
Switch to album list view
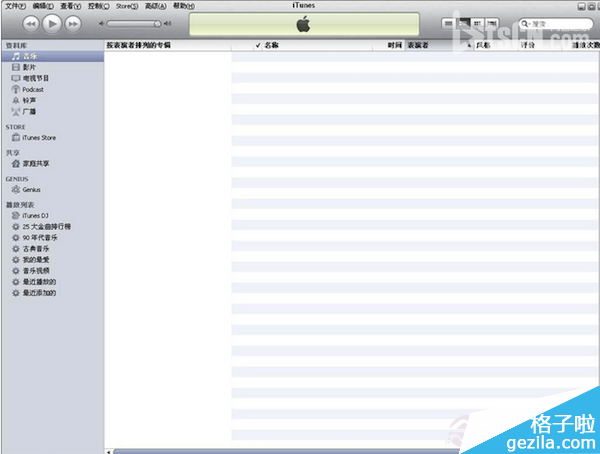pyautogui.click(x=463, y=24)
